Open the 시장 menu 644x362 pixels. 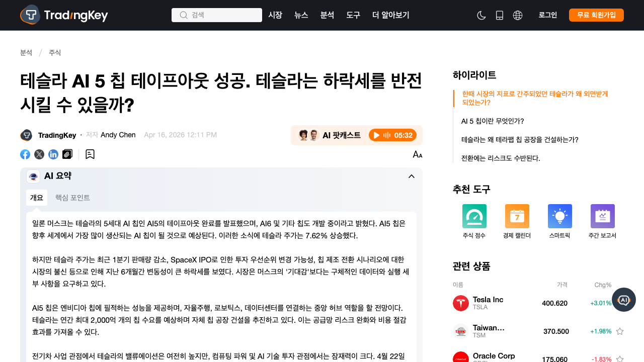(x=275, y=15)
